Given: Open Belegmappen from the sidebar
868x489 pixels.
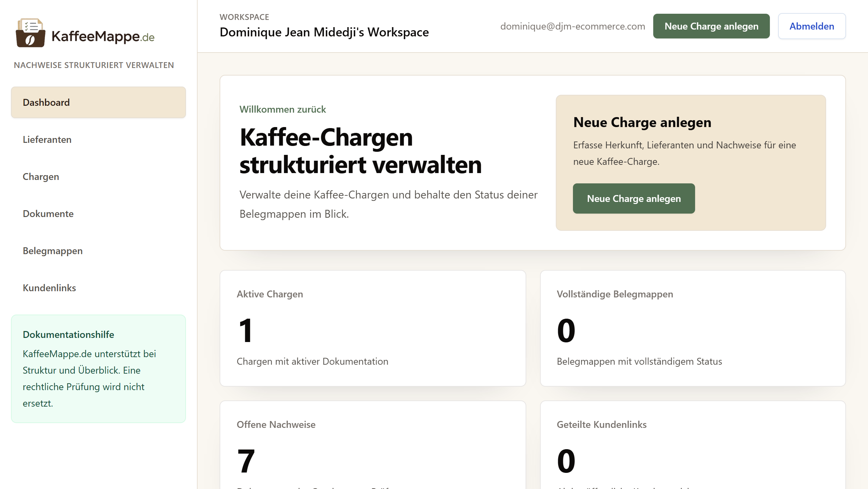Looking at the screenshot, I should 98,251.
